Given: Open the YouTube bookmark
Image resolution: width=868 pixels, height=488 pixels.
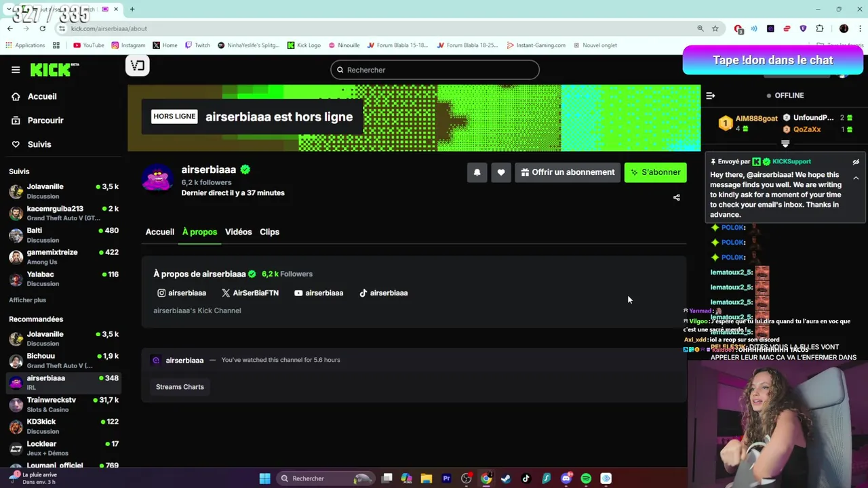Looking at the screenshot, I should pyautogui.click(x=89, y=45).
